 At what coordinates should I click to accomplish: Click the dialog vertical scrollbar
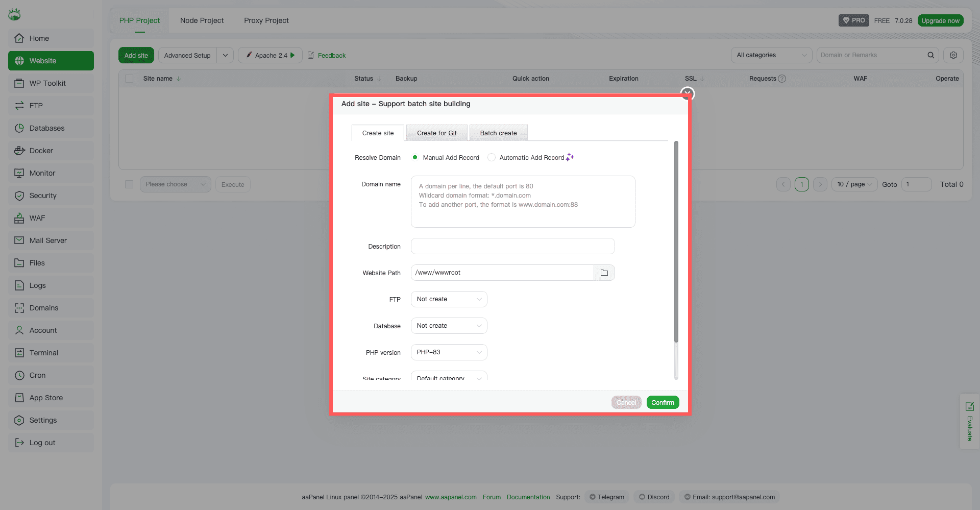click(x=676, y=241)
